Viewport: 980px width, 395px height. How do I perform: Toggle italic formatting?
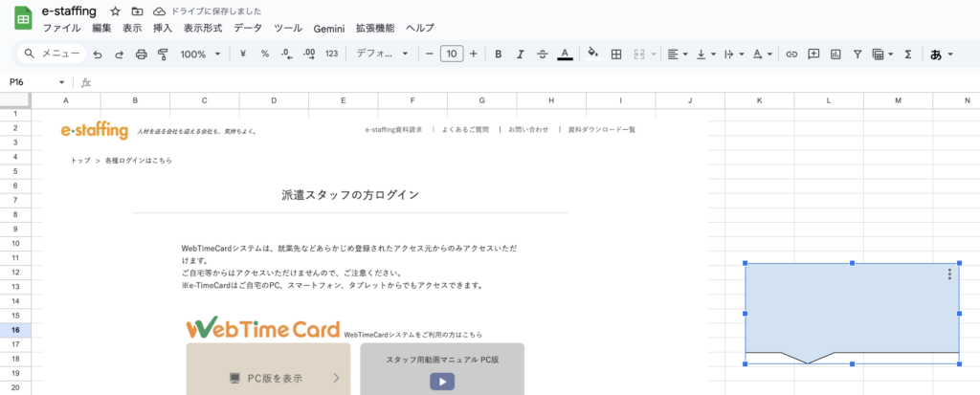click(520, 55)
